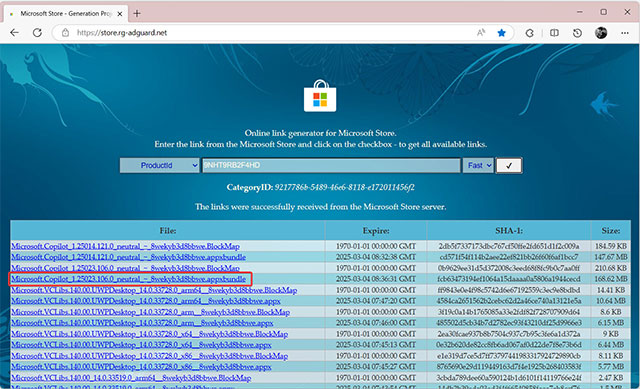The image size is (640, 389).
Task: Click the size cell 184.59 KB
Action: (611, 246)
